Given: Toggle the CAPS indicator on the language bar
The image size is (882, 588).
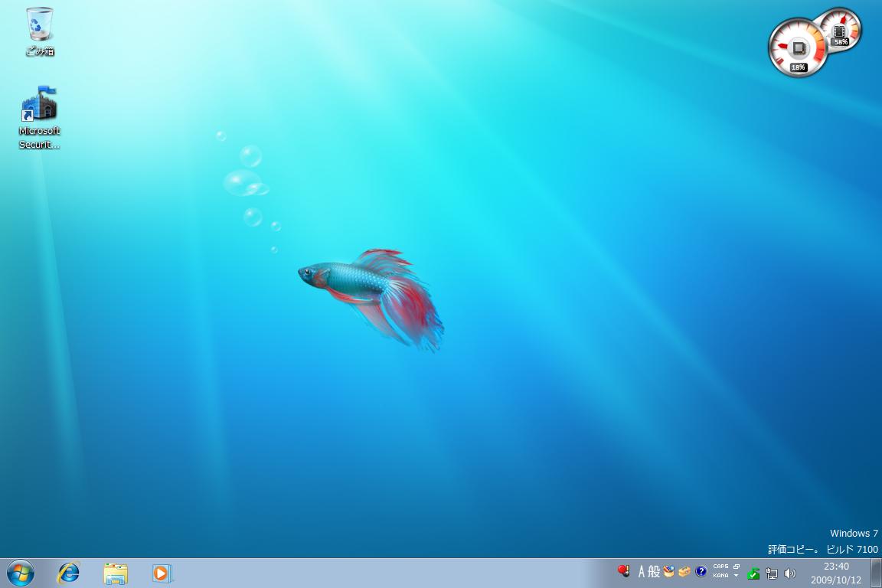Looking at the screenshot, I should pos(720,567).
